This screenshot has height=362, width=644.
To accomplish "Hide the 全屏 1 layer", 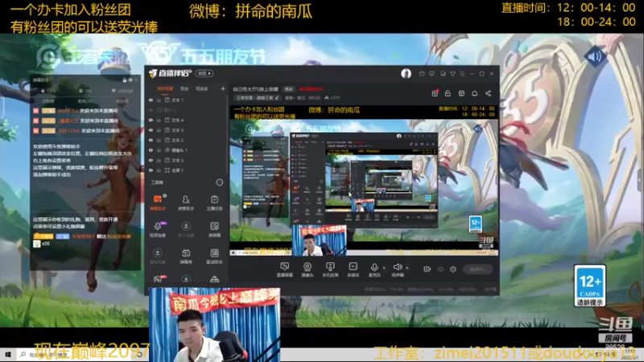I will click(x=151, y=170).
